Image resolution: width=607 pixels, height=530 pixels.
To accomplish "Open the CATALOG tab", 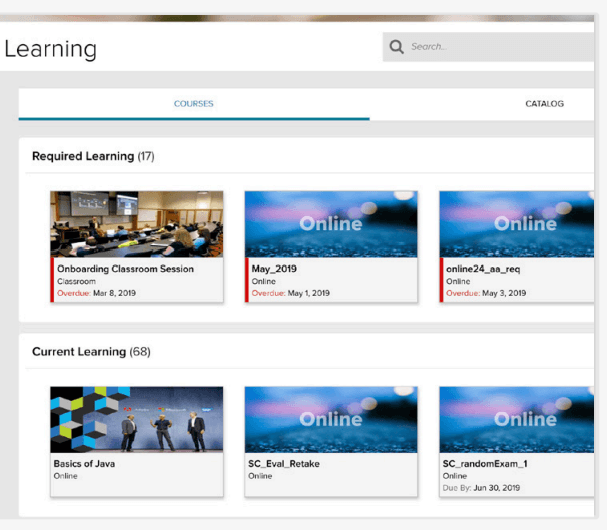I will [x=544, y=104].
